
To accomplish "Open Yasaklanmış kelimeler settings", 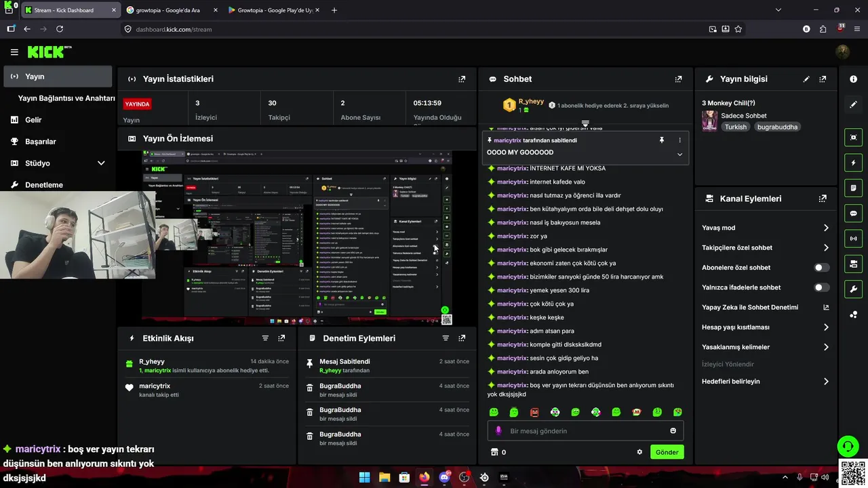I will click(x=765, y=347).
